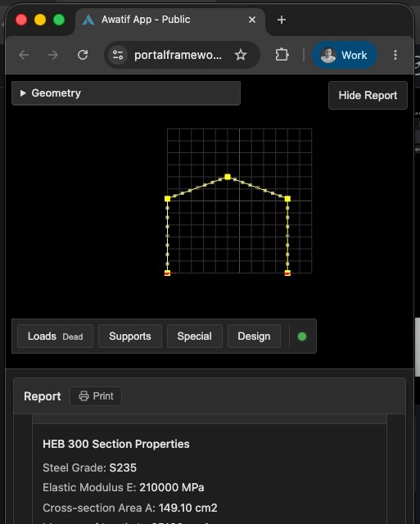Click the Cross-section Area 149.10 cm2 value
The height and width of the screenshot is (524, 420).
(x=187, y=508)
